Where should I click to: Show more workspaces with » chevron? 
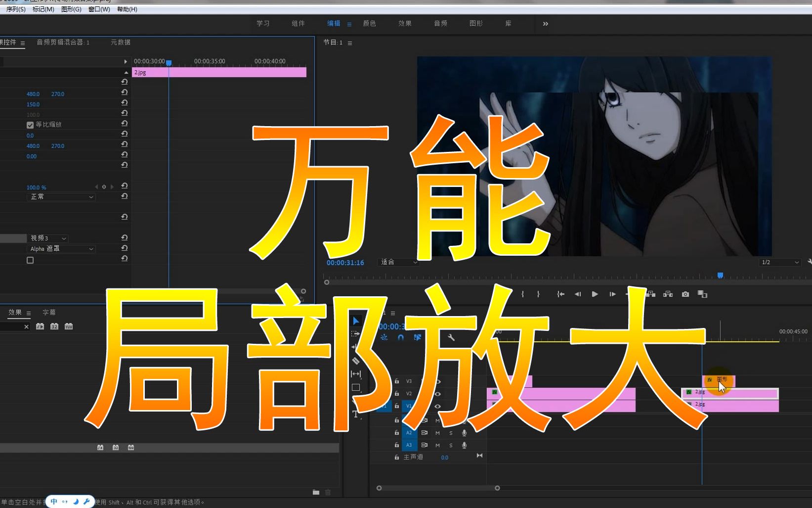(546, 23)
